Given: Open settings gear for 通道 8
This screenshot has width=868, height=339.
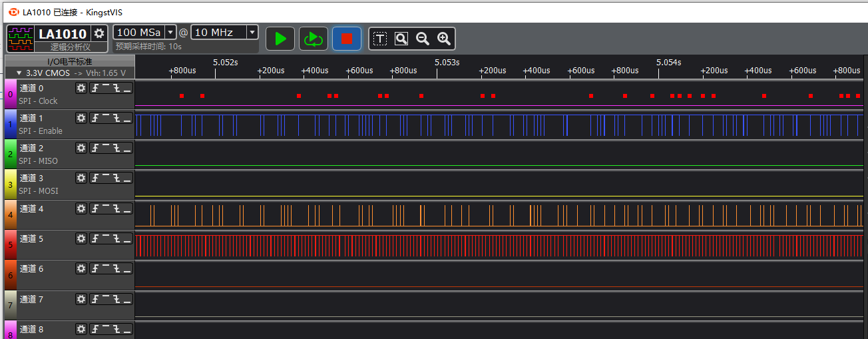Looking at the screenshot, I should (81, 329).
